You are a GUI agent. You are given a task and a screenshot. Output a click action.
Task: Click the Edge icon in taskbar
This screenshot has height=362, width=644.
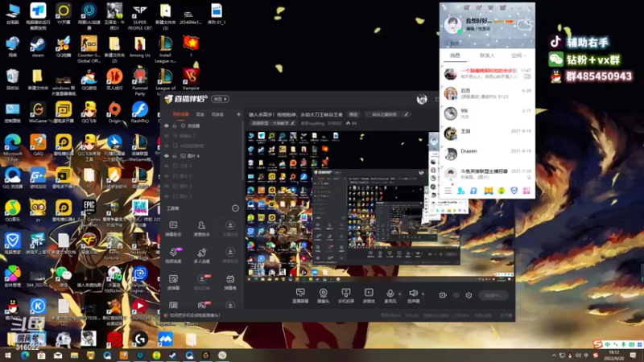click(25, 356)
